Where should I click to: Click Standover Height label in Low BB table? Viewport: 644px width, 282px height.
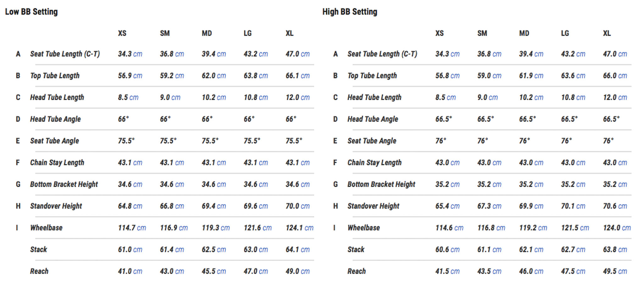point(56,206)
